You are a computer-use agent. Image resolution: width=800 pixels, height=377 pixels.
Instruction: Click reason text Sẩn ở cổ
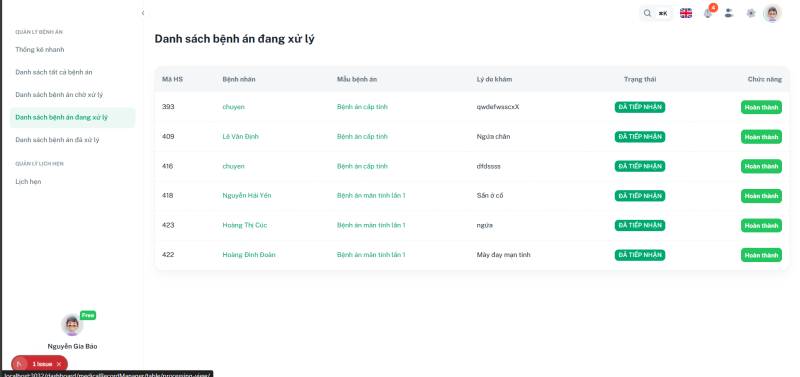click(x=490, y=195)
